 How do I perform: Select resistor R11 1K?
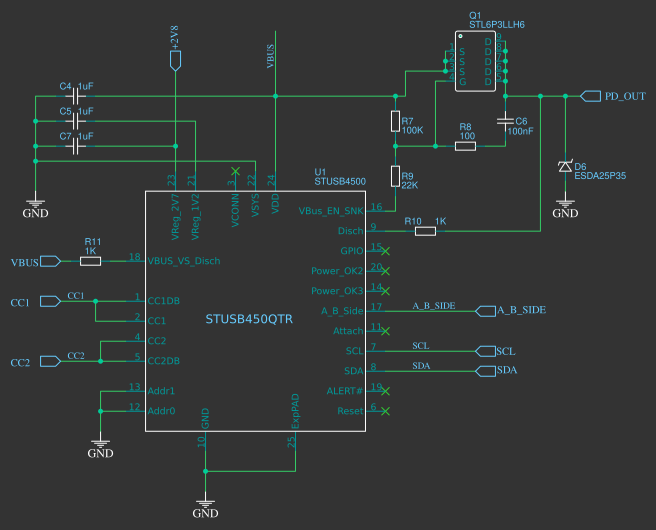pyautogui.click(x=90, y=261)
